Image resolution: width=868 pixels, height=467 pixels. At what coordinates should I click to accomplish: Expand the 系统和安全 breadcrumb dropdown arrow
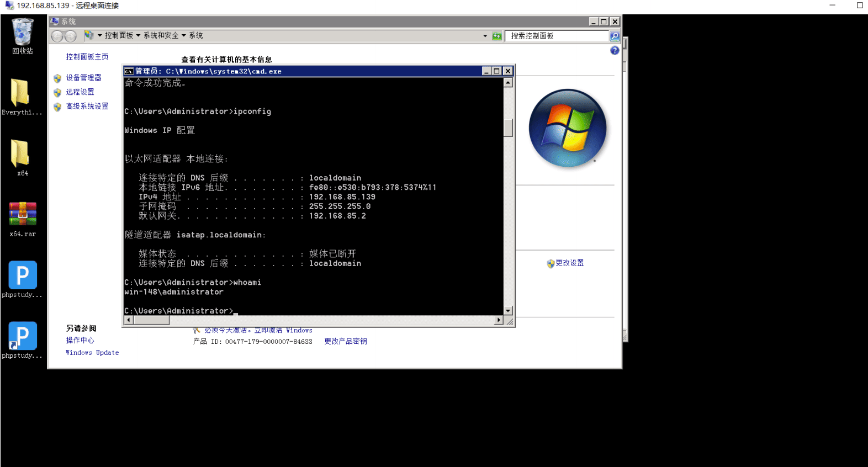184,35
